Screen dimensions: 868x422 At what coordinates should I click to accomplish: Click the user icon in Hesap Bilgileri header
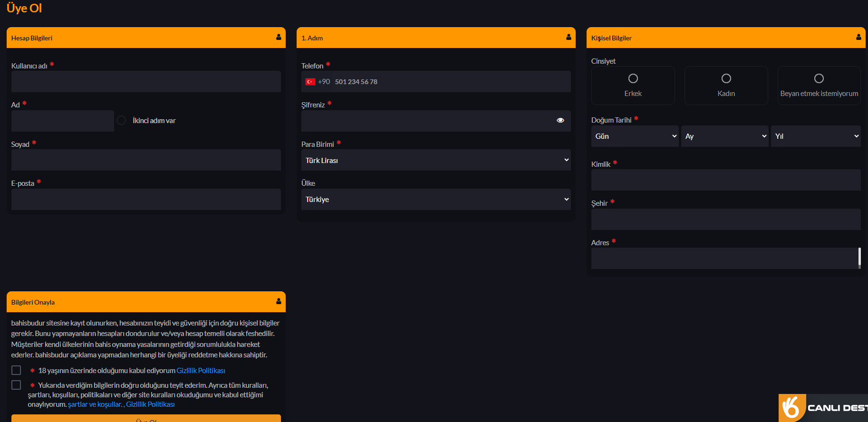pos(279,37)
